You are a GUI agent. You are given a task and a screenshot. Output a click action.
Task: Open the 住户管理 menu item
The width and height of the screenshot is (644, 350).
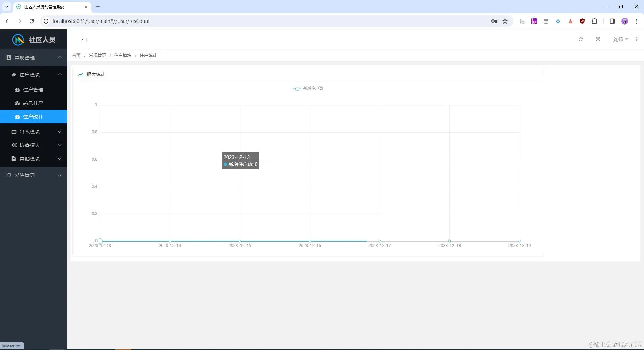[34, 90]
